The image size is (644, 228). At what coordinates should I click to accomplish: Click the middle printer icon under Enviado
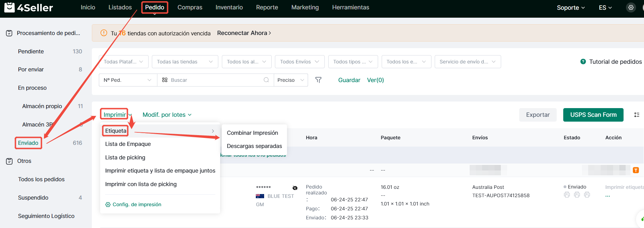577,195
